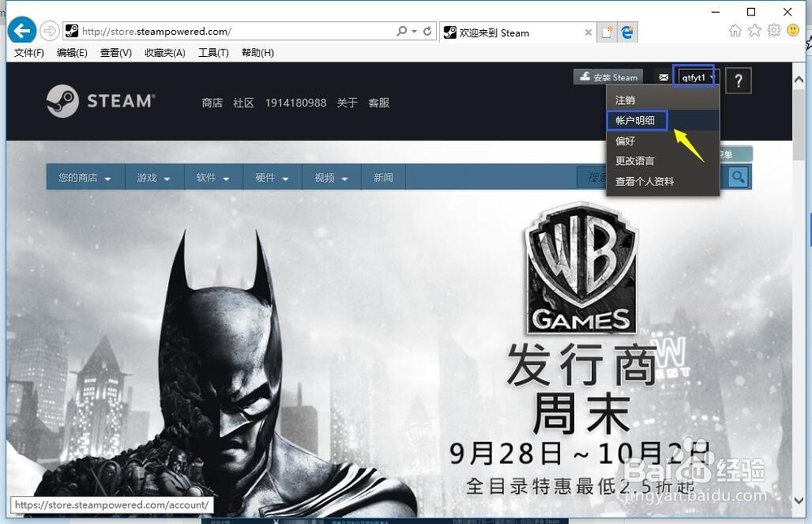Click the smiley feedback icon
The height and width of the screenshot is (524, 812).
[x=793, y=31]
